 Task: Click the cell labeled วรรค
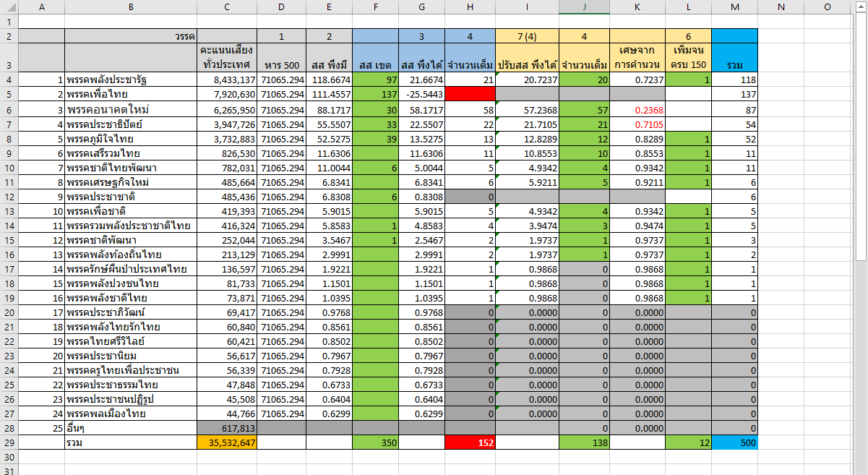coord(131,35)
